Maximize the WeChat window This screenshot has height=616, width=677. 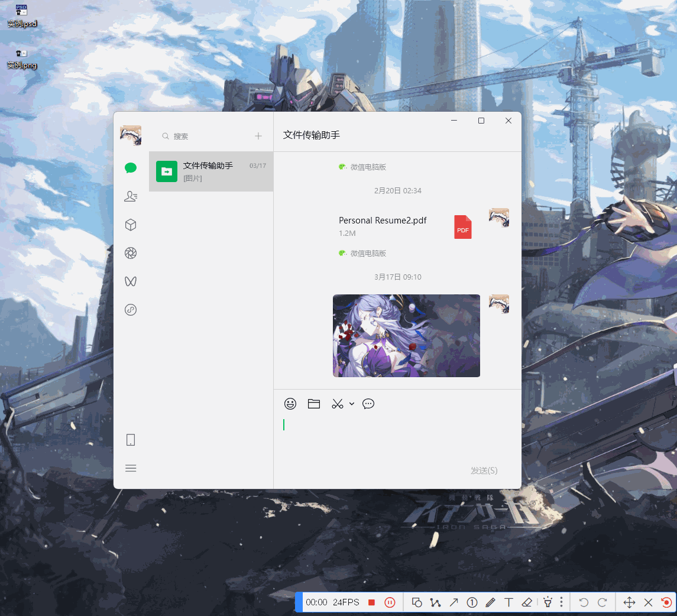point(481,121)
